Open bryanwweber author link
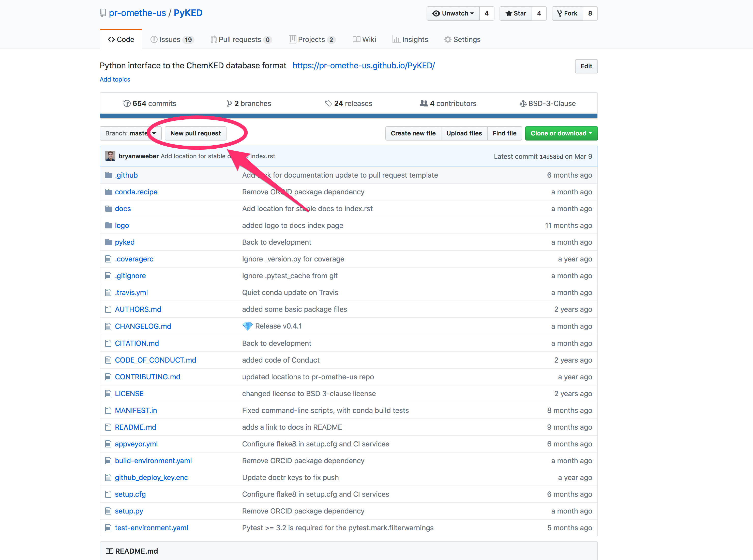The height and width of the screenshot is (560, 753). click(x=138, y=156)
